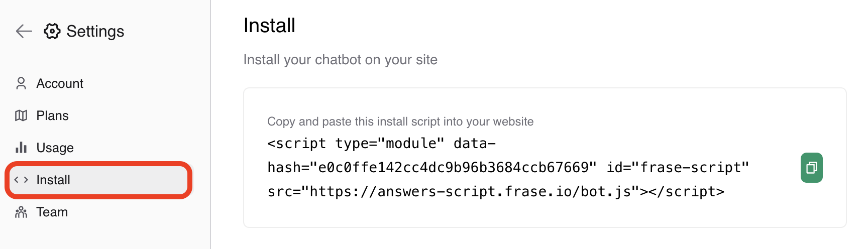Click the "Copy and paste this install script" label
868x249 pixels.
click(400, 121)
